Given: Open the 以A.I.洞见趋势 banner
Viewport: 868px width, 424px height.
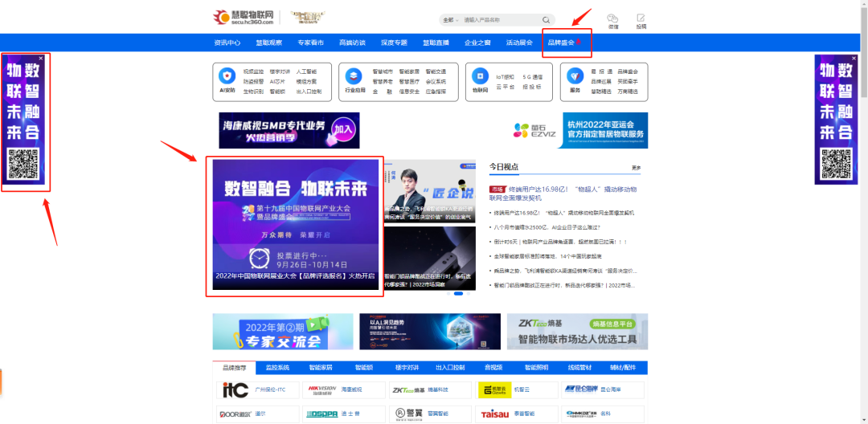Looking at the screenshot, I should 430,332.
